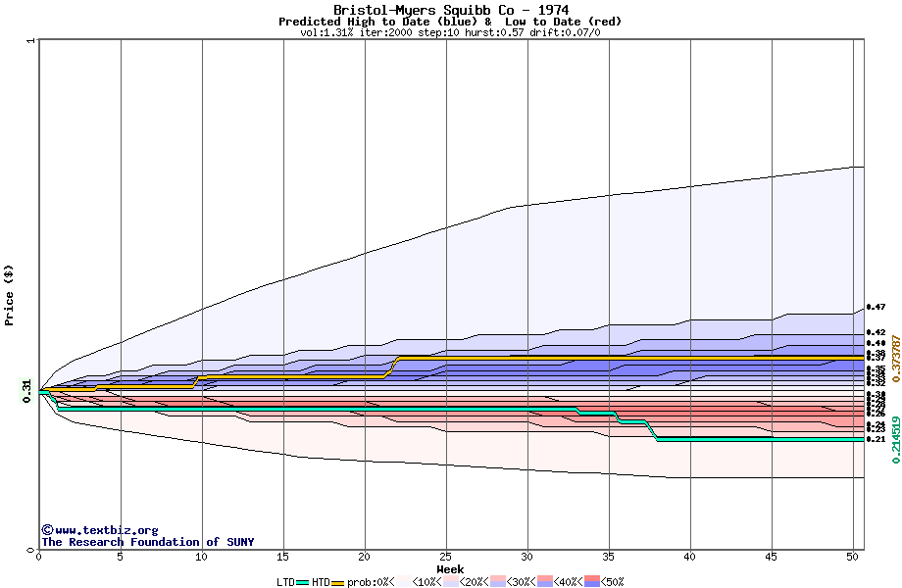Select the legend swatch between <30%< and <40%<

click(x=545, y=582)
